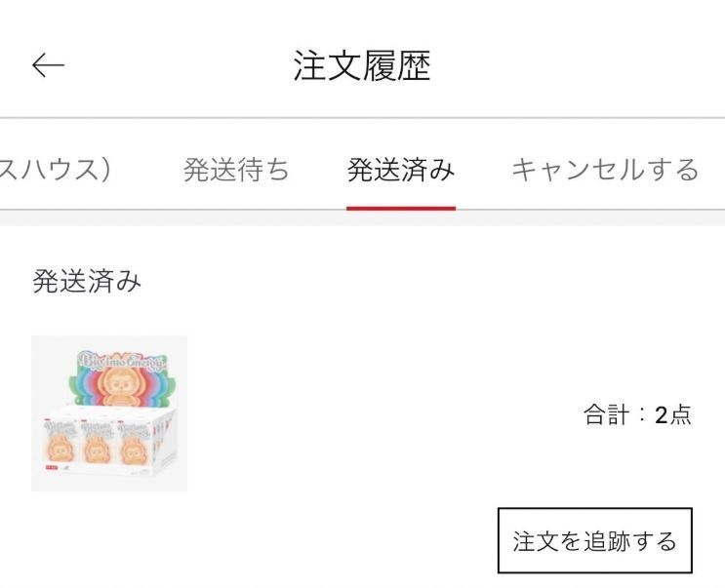This screenshot has width=725, height=588.
Task: Select the partially visible スハウス) tab
Action: pos(55,170)
